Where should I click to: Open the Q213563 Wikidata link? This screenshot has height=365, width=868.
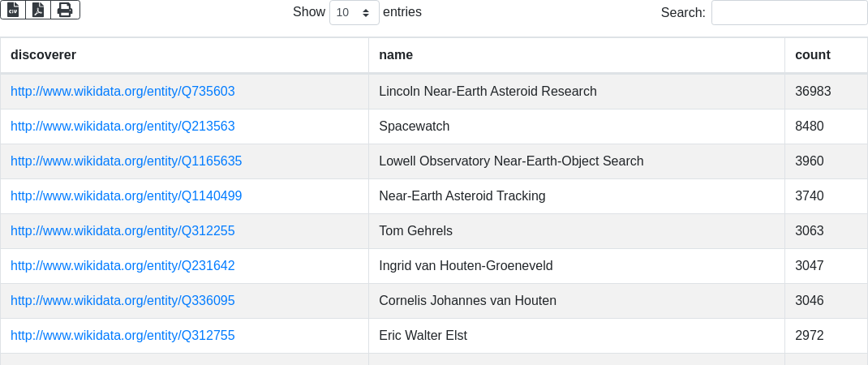click(122, 127)
